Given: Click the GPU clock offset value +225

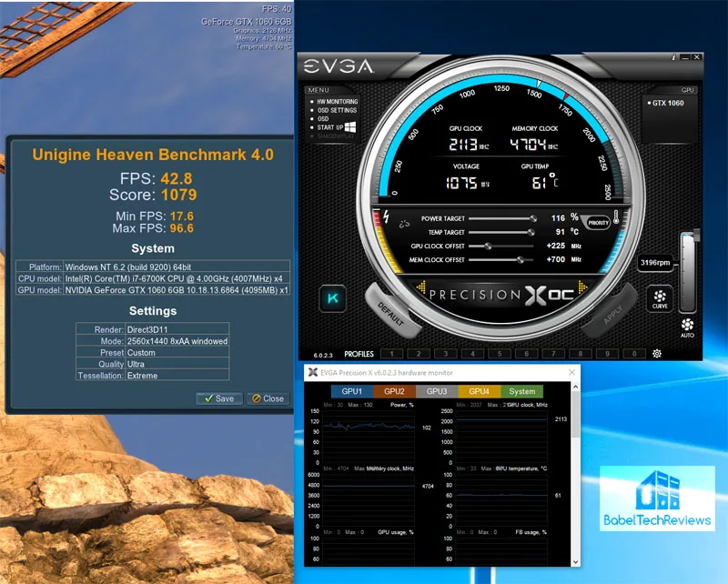Looking at the screenshot, I should (556, 246).
